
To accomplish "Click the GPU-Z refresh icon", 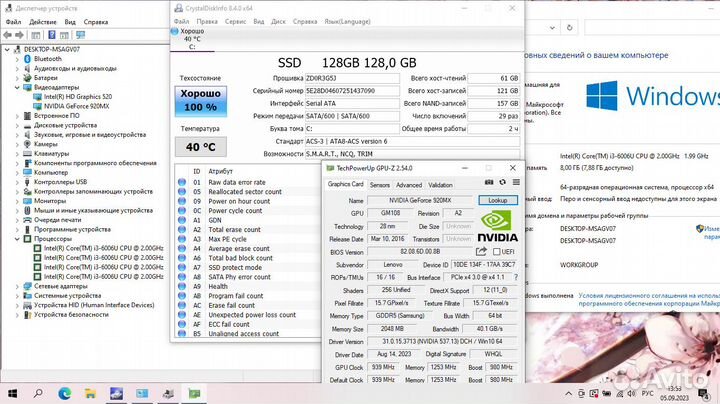I will pyautogui.click(x=502, y=182).
